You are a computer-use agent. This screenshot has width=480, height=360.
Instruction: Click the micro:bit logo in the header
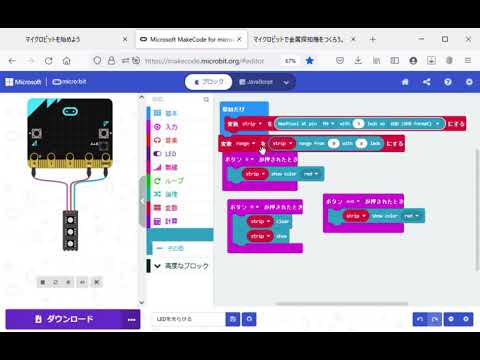69,82
